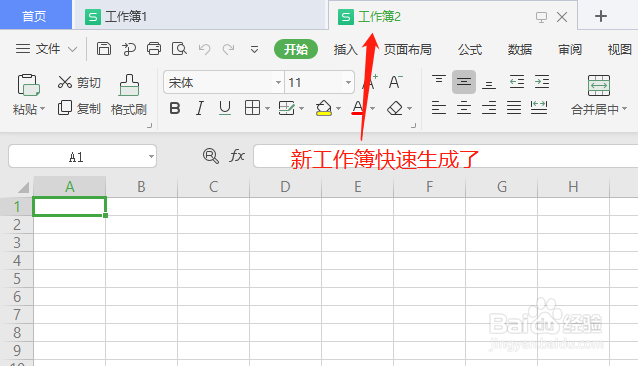Click the Save As icon
This screenshot has width=638, height=366.
(x=129, y=49)
